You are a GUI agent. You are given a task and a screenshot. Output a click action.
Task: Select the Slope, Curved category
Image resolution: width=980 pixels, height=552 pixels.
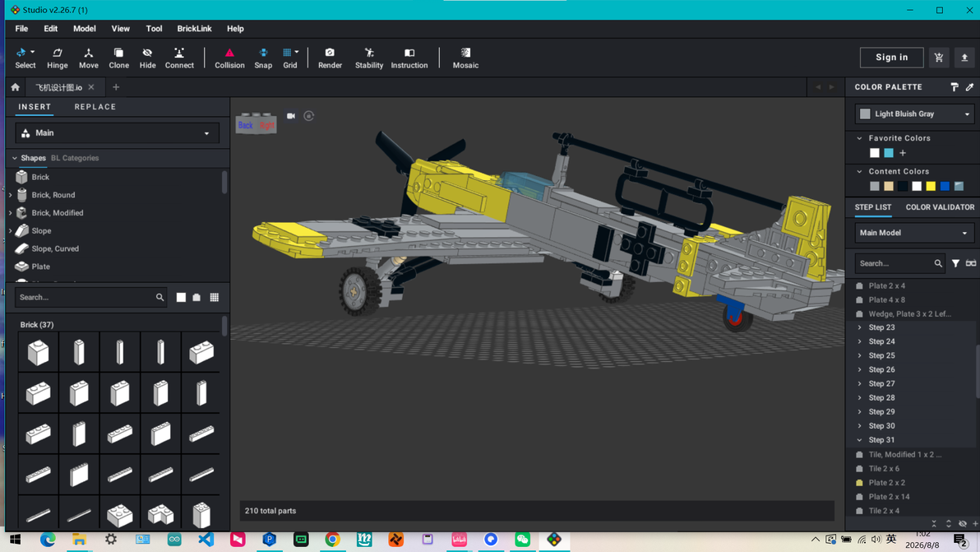point(55,248)
